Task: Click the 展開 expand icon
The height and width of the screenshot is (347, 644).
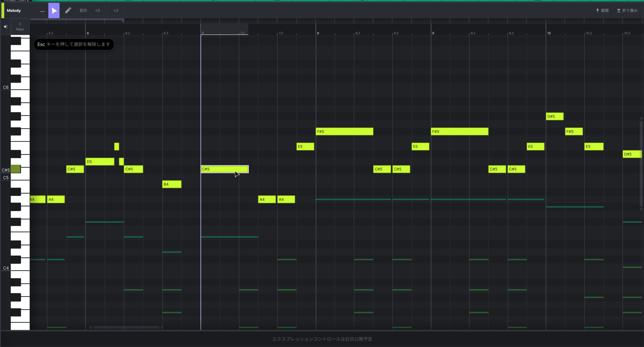Action: pyautogui.click(x=602, y=10)
